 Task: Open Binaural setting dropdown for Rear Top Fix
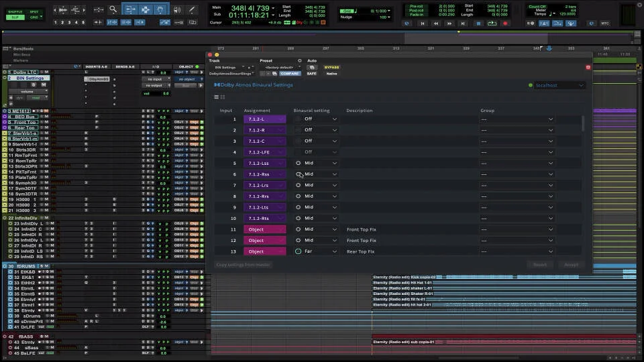point(321,251)
